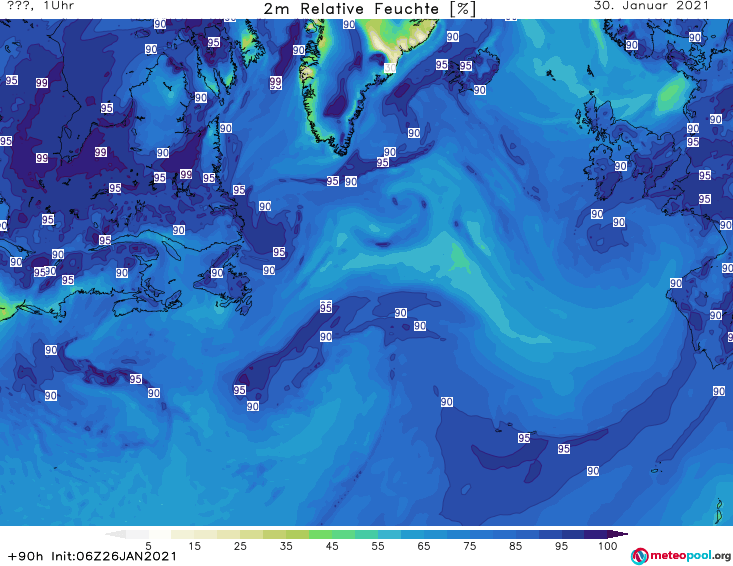Click the legend value '5'
The height and width of the screenshot is (566, 733).
148,545
